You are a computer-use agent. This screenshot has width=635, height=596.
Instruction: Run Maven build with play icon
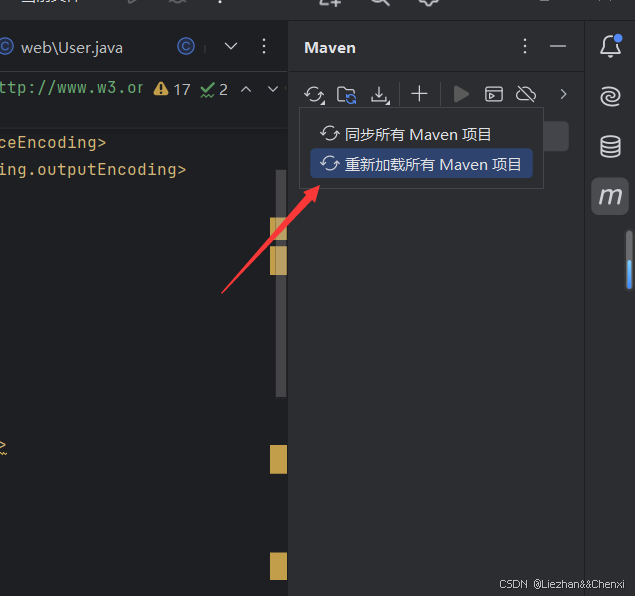pos(460,94)
